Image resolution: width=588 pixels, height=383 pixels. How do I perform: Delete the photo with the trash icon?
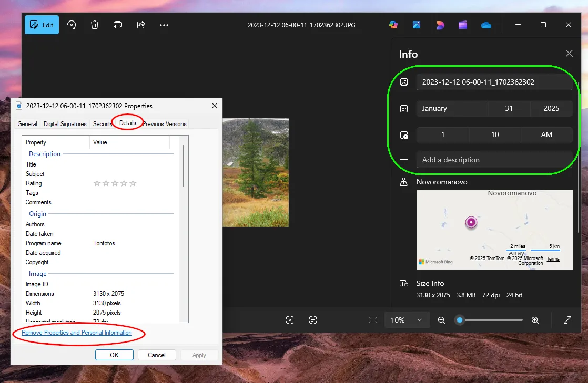[95, 25]
